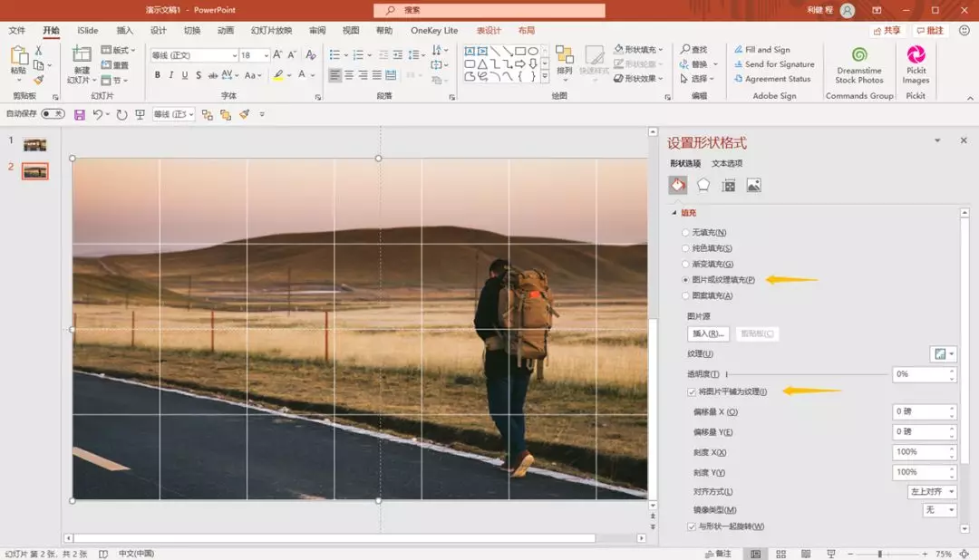979x560 pixels.
Task: Apply bold formatting with the B icon
Action: click(x=157, y=75)
